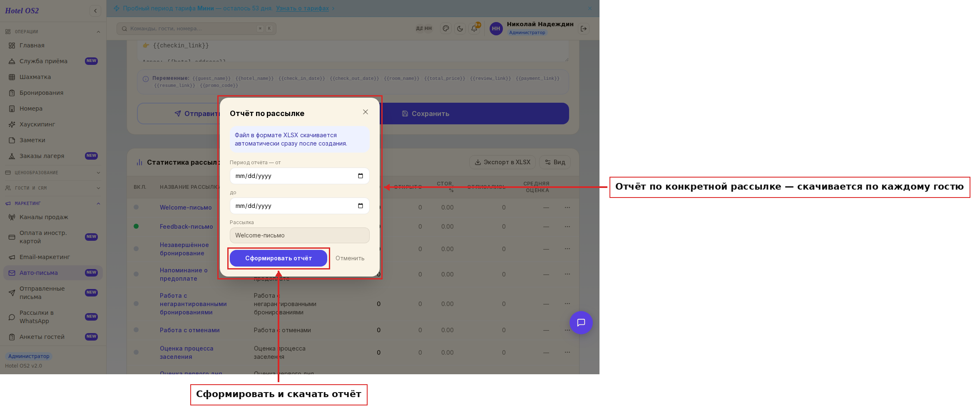Expand the Гости и CRM section

[53, 188]
